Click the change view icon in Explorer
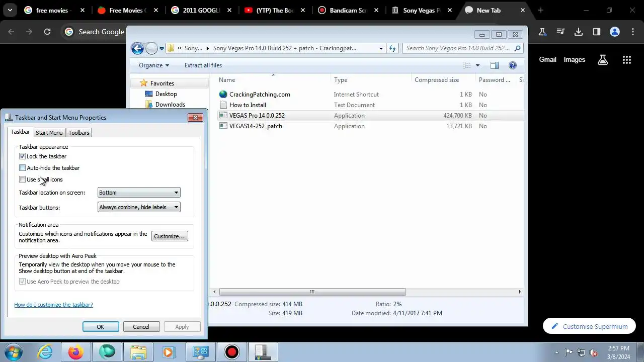This screenshot has width=644, height=362. point(467,65)
